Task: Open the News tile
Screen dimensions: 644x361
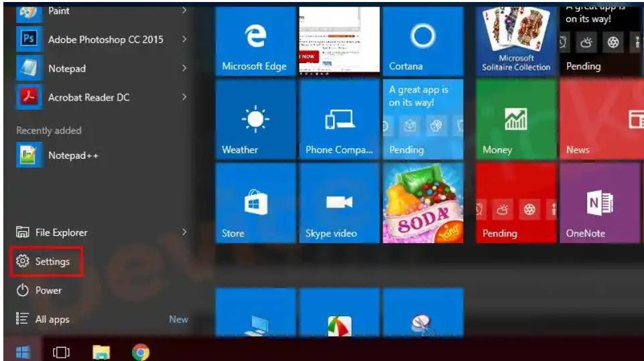Action: (602, 119)
